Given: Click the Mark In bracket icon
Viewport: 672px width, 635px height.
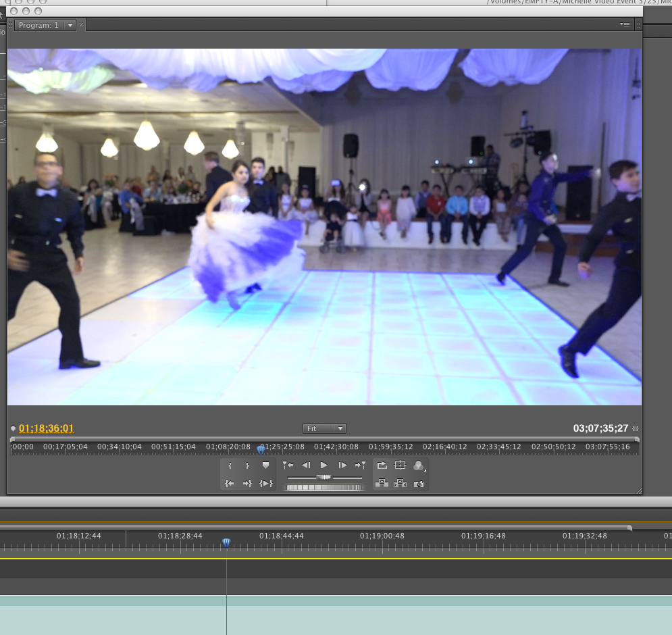Looking at the screenshot, I should 230,465.
